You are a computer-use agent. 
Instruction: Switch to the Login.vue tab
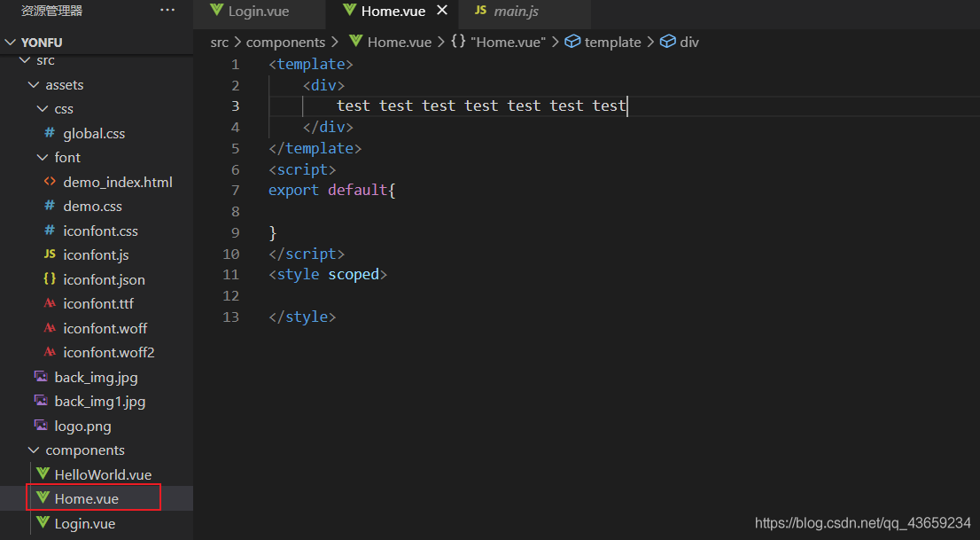click(258, 12)
